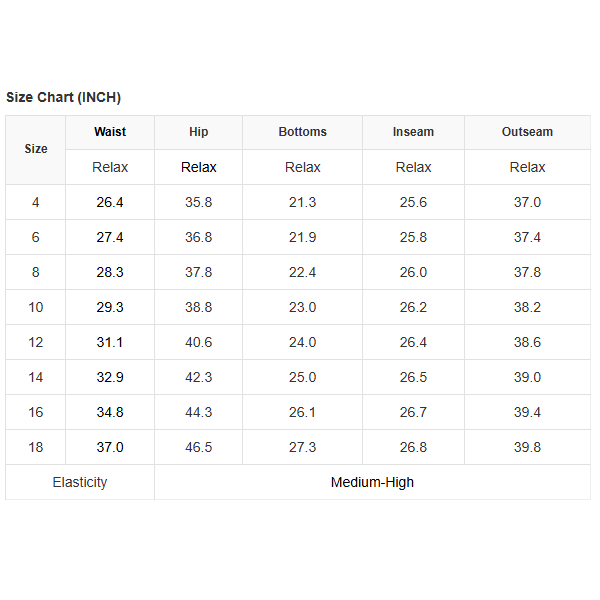Select the Medium-High elasticity value
This screenshot has height=600, width=600.
point(372,482)
